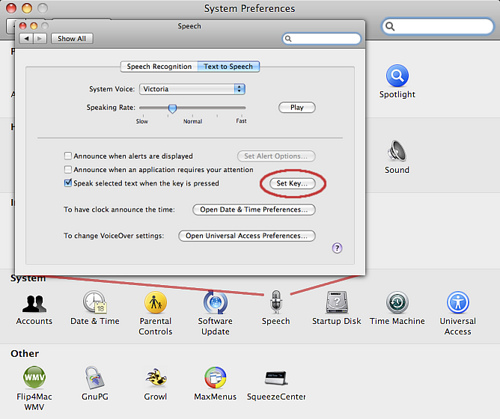
Task: Enable announce when application requires attention
Action: point(68,169)
